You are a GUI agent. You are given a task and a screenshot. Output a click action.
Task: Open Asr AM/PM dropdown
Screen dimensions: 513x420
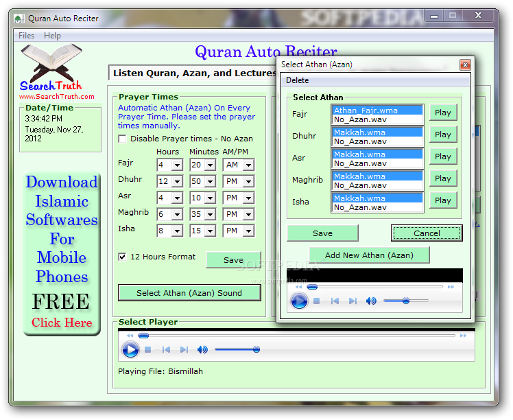(248, 198)
